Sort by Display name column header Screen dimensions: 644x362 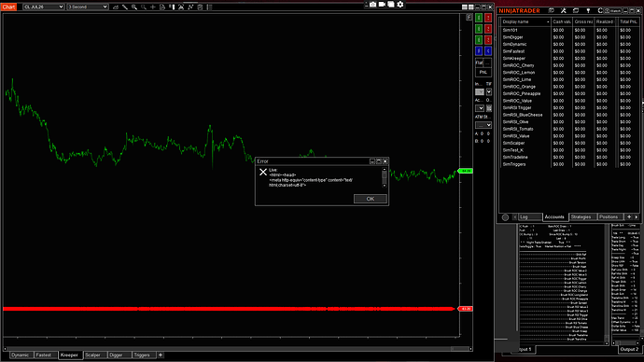(x=525, y=21)
